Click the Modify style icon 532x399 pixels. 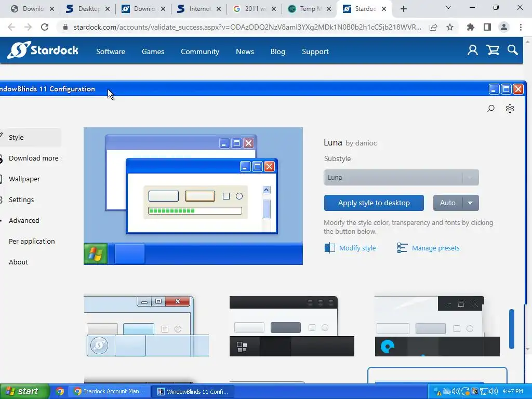(x=329, y=248)
